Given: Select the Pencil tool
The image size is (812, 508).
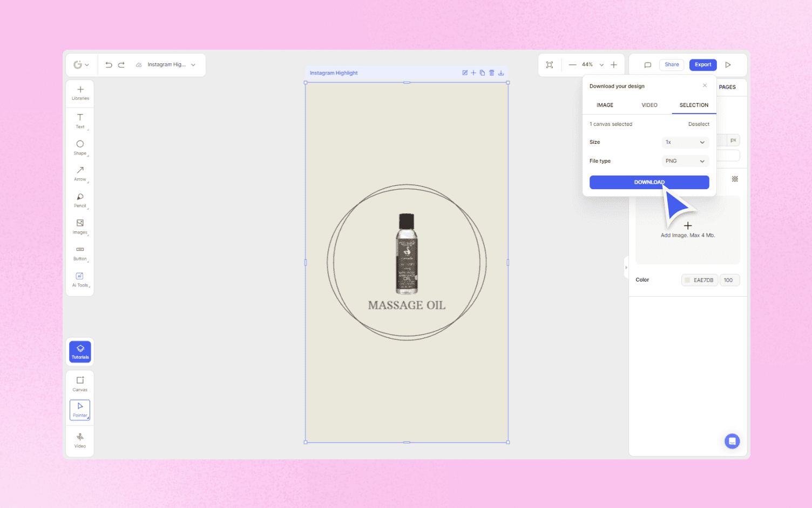Looking at the screenshot, I should pos(80,199).
